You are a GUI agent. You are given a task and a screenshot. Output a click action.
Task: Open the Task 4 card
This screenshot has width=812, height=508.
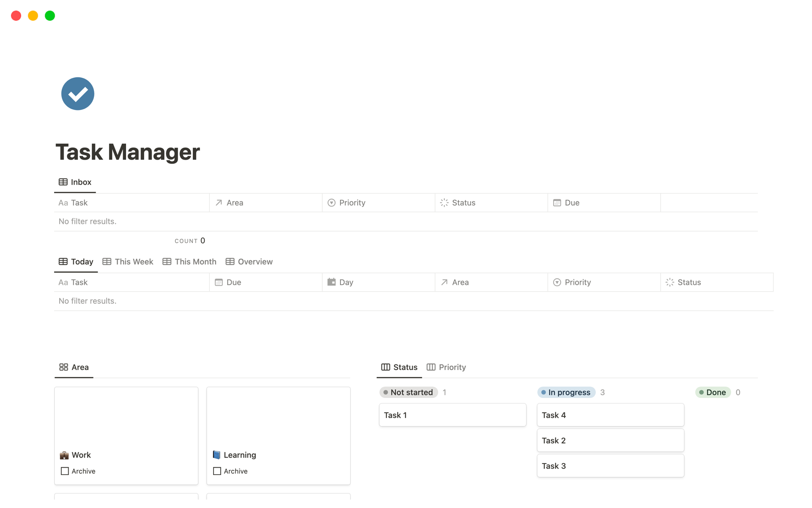[x=610, y=415]
